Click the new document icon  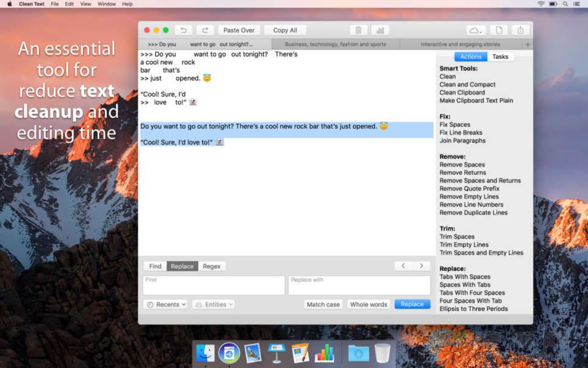tap(499, 30)
